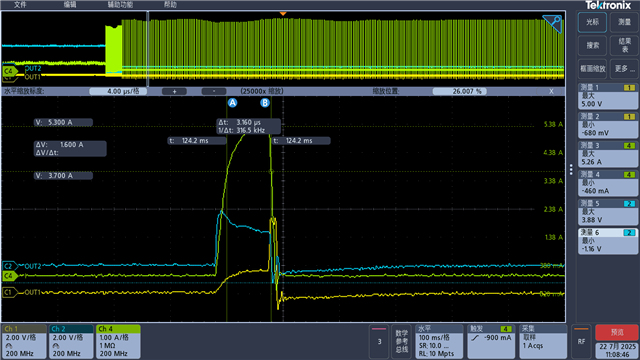Close the zoom bar with X
Image resolution: width=640 pixels, height=360 pixels.
click(551, 91)
